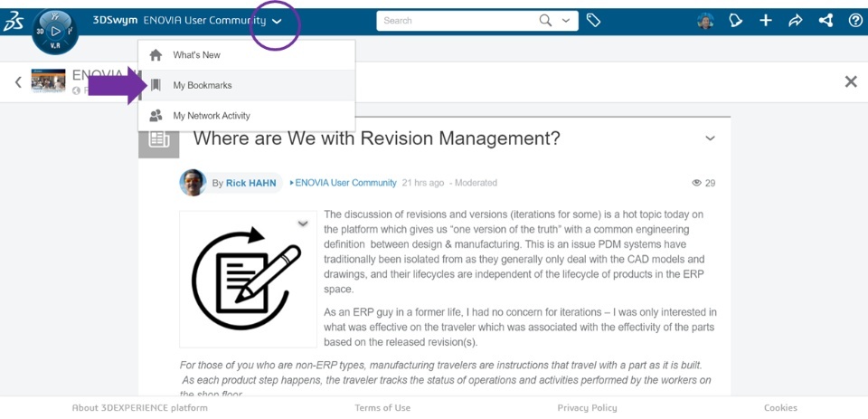
Task: Open Rick HAHN author link
Action: [250, 184]
